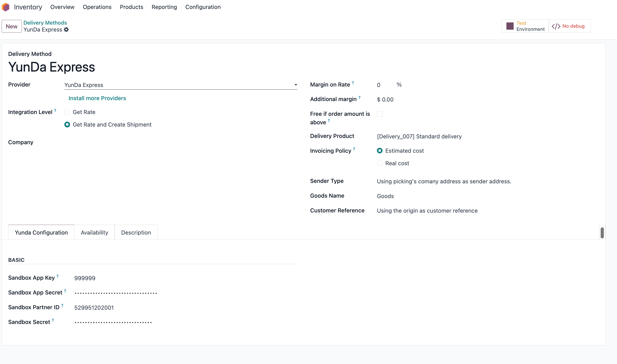617x364 pixels.
Task: Show help tooltip for Sandbox Secret
Action: pyautogui.click(x=53, y=320)
